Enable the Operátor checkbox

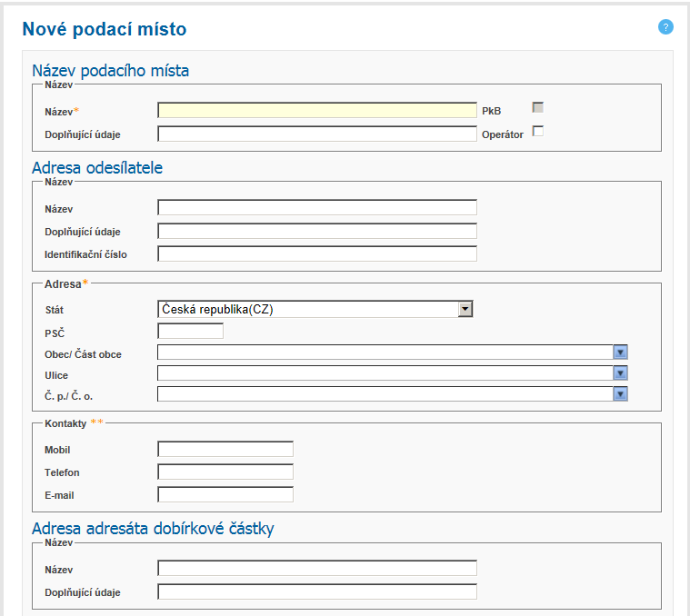[537, 131]
